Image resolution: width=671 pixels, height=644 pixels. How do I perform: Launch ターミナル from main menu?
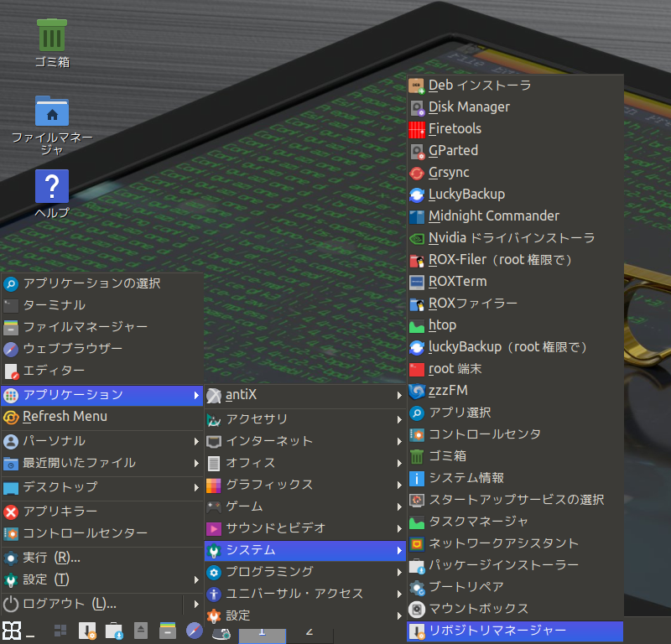101,305
